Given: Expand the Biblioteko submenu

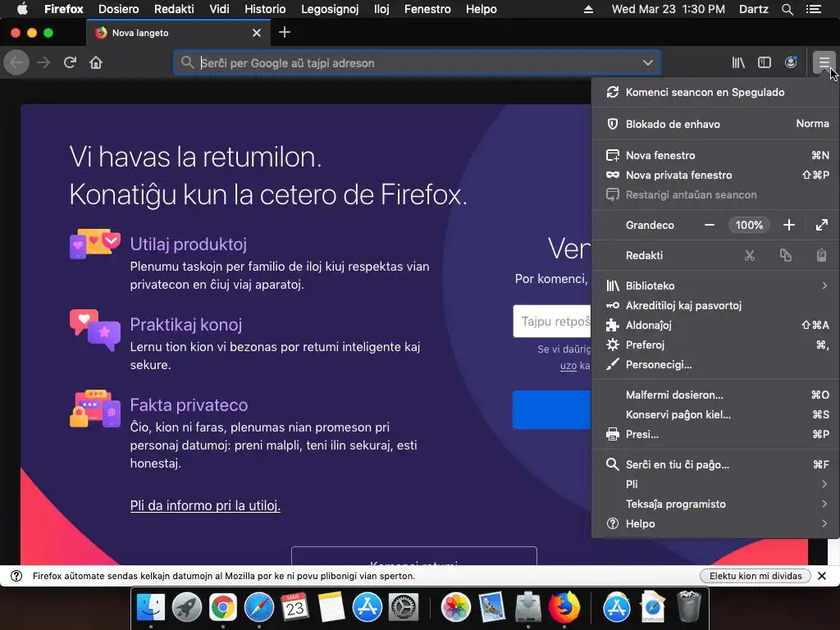Looking at the screenshot, I should click(715, 285).
